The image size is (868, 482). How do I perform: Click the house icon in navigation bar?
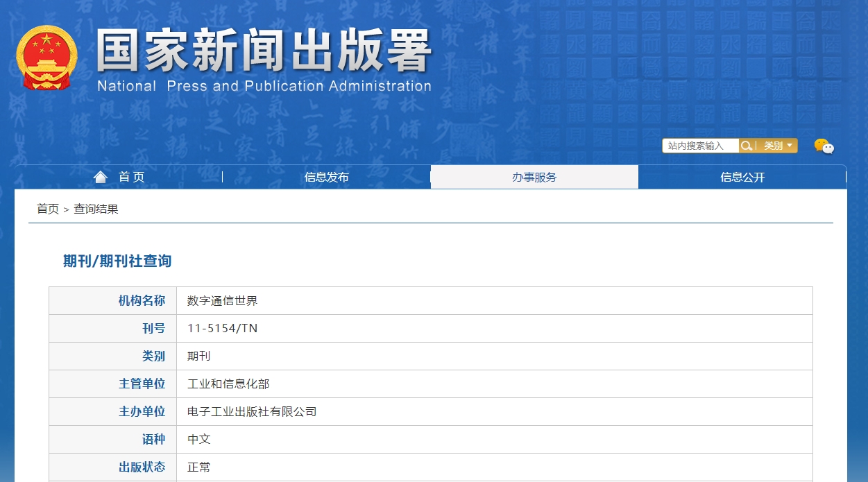click(x=101, y=177)
